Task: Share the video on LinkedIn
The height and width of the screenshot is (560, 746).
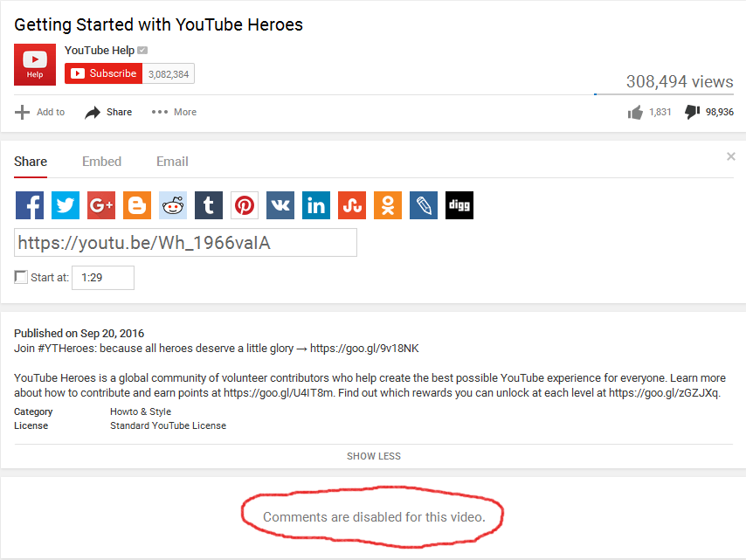Action: pyautogui.click(x=316, y=205)
